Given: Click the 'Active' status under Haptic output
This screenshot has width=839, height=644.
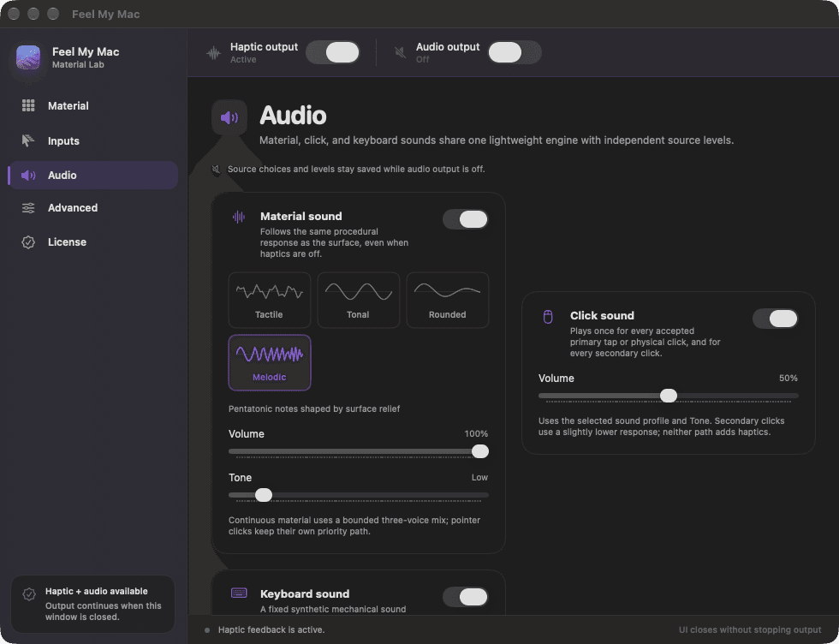Looking at the screenshot, I should click(x=243, y=59).
